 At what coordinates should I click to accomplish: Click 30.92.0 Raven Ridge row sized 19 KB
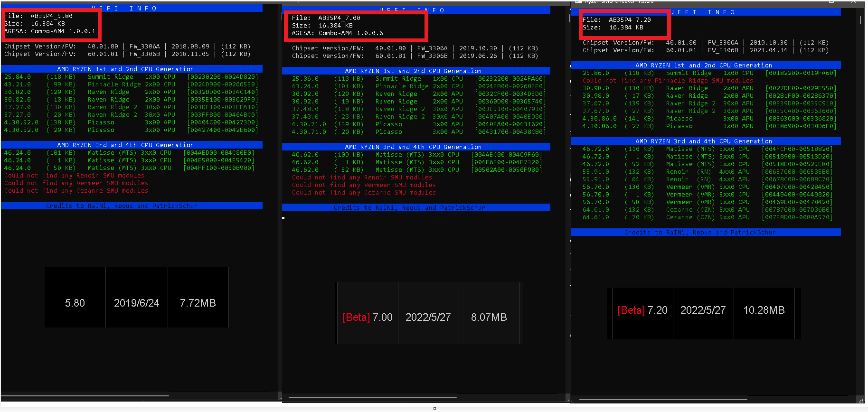(419, 102)
